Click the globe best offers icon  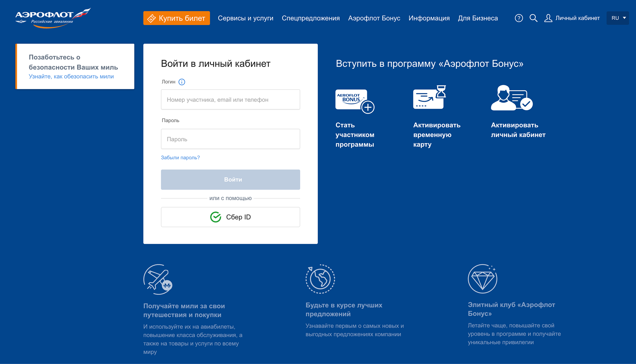tap(320, 279)
